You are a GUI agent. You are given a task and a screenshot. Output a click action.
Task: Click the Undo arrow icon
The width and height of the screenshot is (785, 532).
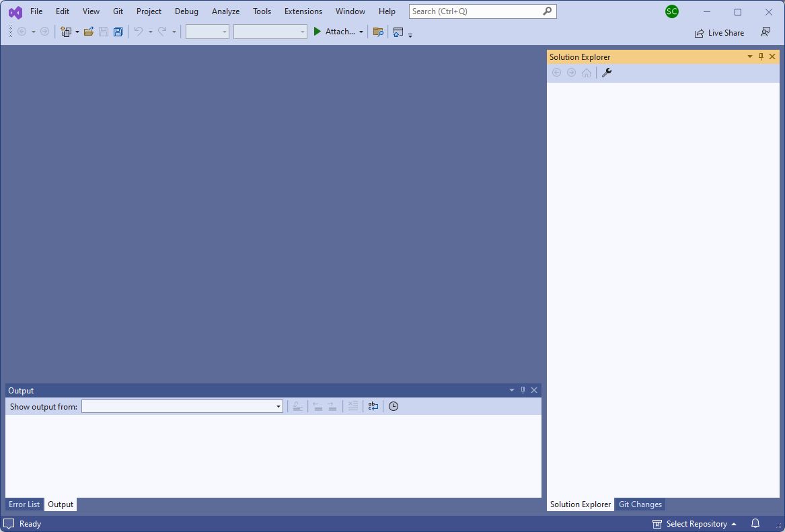pos(139,32)
